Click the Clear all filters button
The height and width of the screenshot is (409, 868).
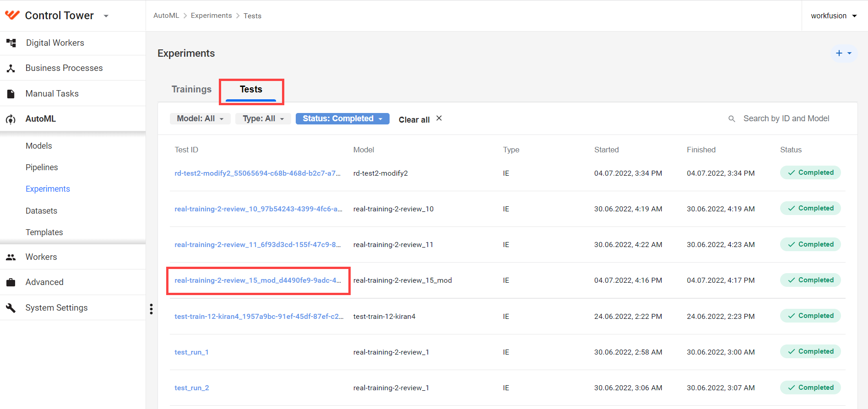[x=414, y=119]
